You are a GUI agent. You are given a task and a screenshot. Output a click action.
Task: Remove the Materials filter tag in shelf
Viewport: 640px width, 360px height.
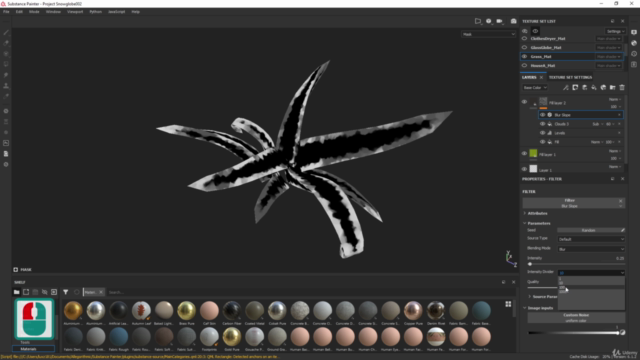101,292
